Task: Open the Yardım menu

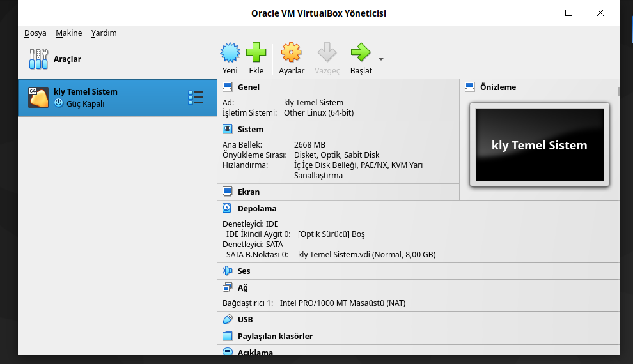Action: [104, 33]
